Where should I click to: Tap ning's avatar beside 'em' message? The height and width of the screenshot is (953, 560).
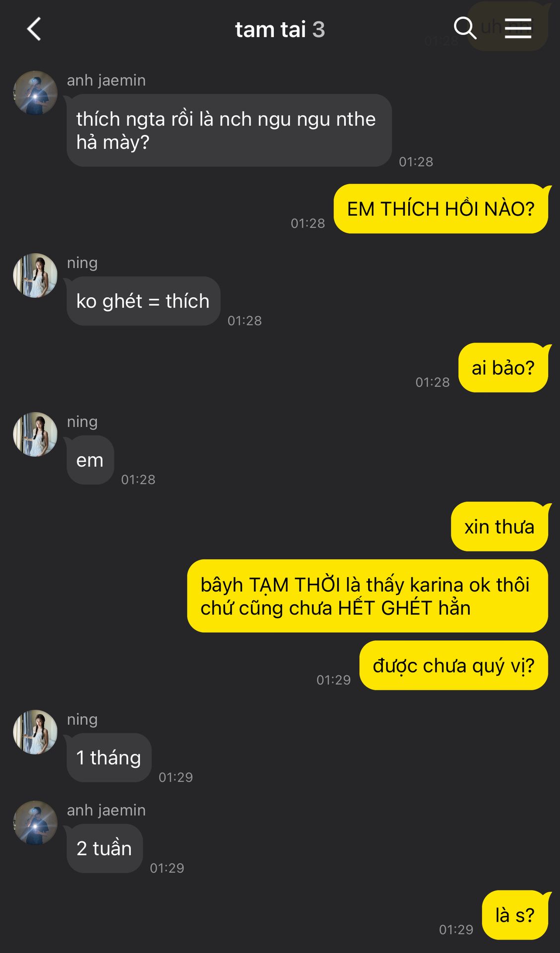click(35, 434)
